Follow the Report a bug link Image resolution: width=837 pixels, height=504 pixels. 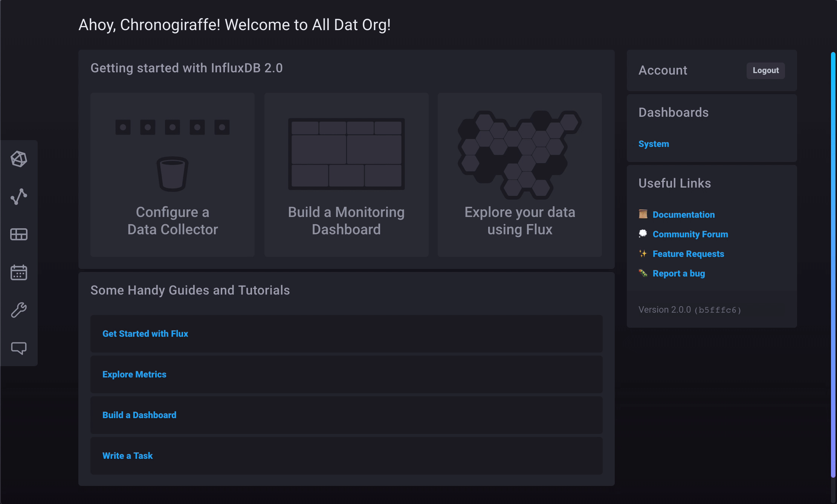[x=679, y=273]
